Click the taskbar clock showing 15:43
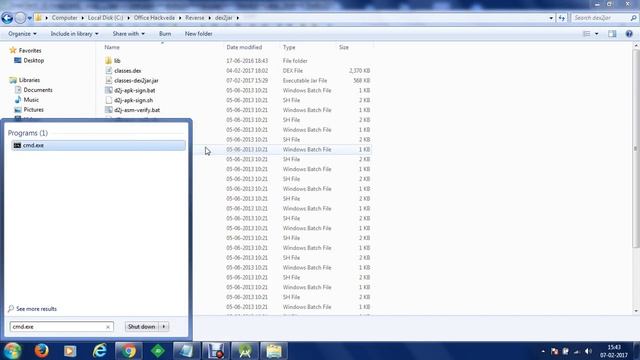This screenshot has height=360, width=640. coord(614,351)
